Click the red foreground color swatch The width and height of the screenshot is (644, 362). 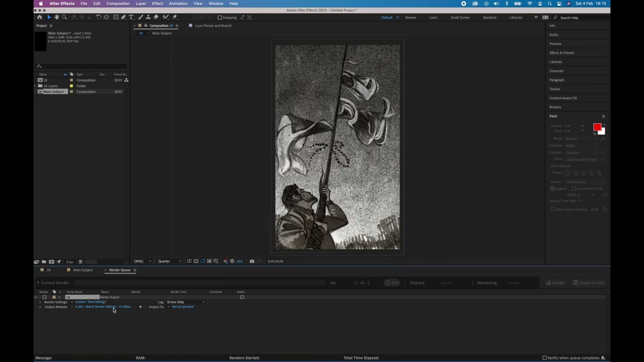point(597,127)
